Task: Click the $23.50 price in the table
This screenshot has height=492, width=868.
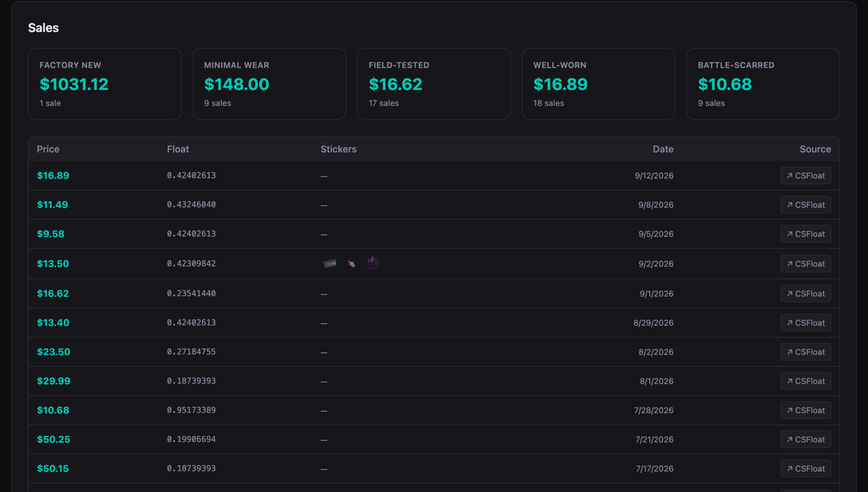Action: click(53, 352)
